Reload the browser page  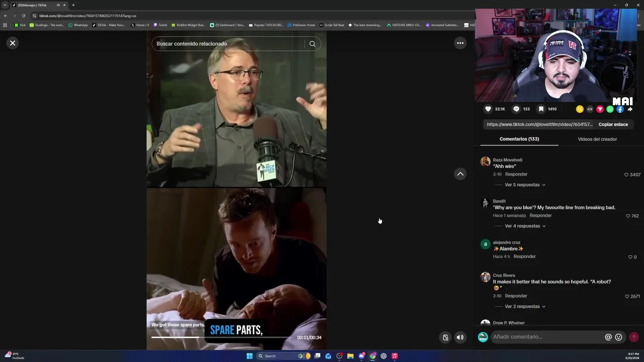pos(23,16)
